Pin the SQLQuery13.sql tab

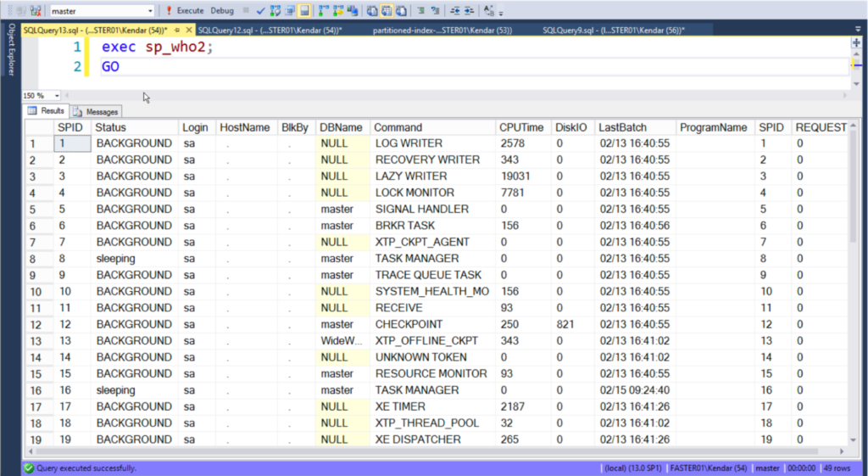pos(177,30)
